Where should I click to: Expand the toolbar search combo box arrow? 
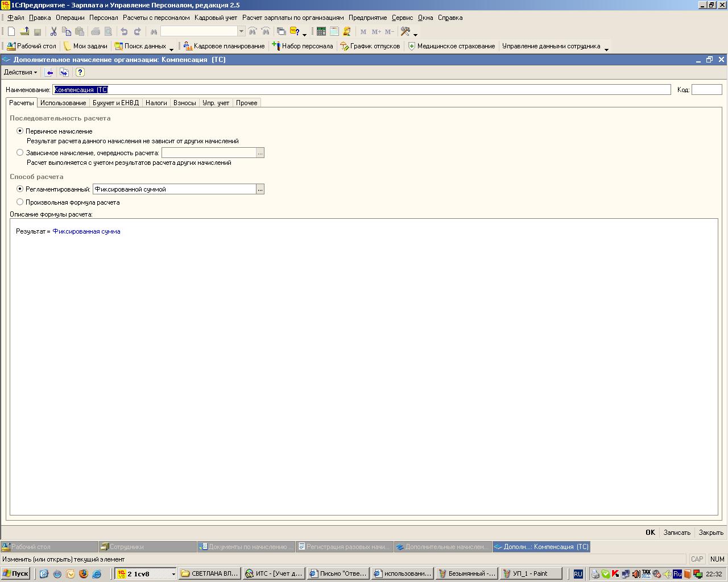pos(241,32)
